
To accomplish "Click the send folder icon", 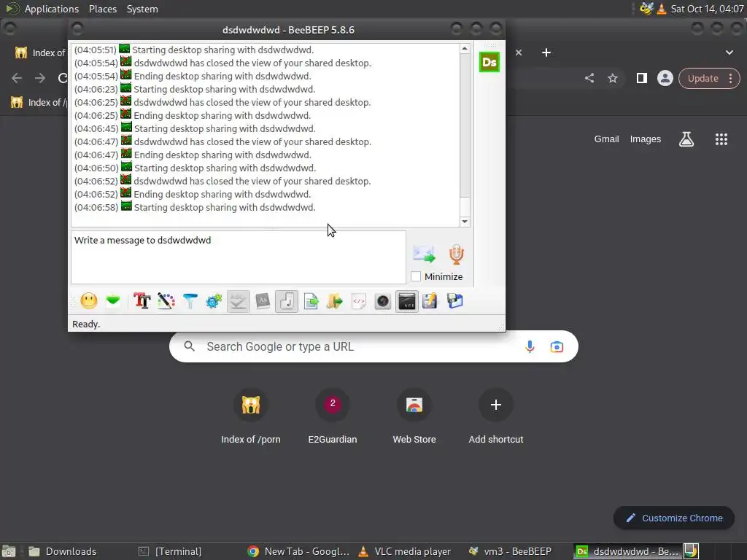I will 334,301.
